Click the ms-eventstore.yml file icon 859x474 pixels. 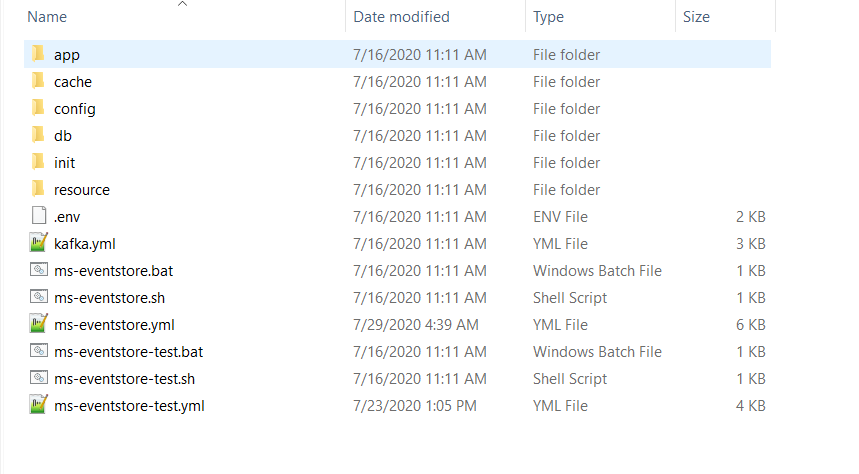click(39, 324)
